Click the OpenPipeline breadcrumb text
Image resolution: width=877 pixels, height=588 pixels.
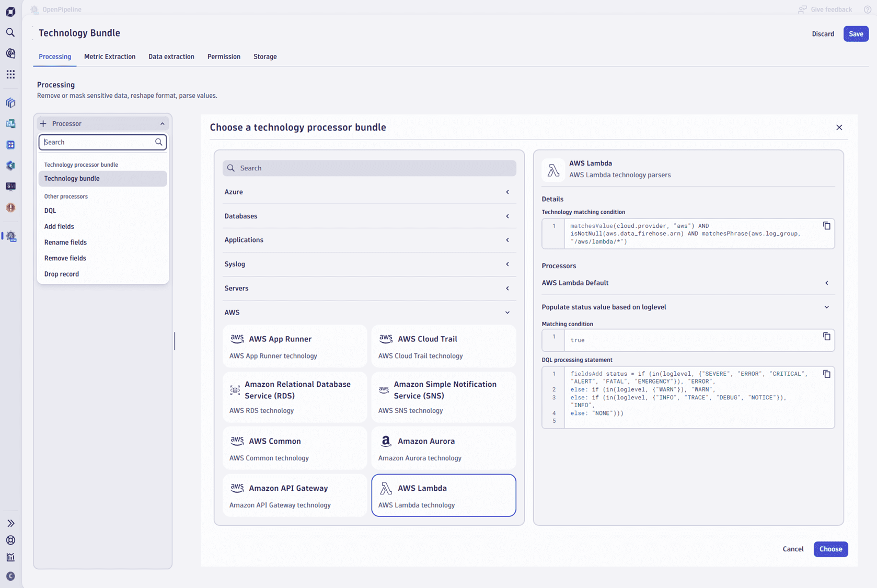click(62, 9)
